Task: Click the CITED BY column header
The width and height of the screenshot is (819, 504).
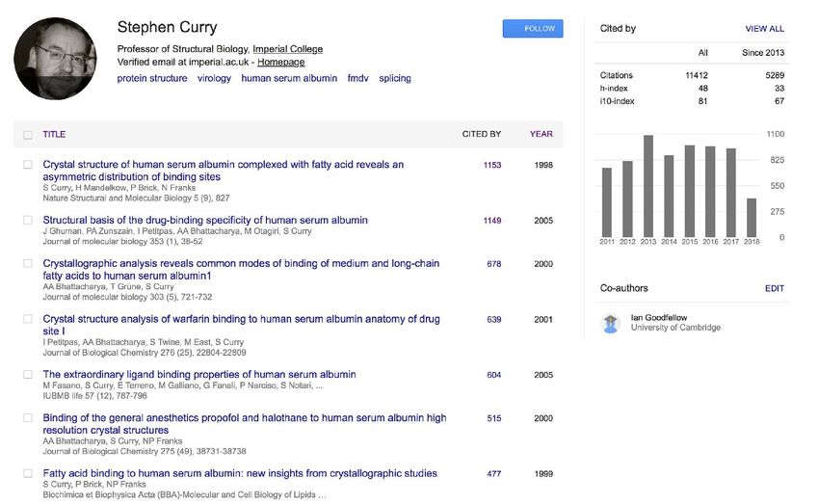Action: click(482, 134)
